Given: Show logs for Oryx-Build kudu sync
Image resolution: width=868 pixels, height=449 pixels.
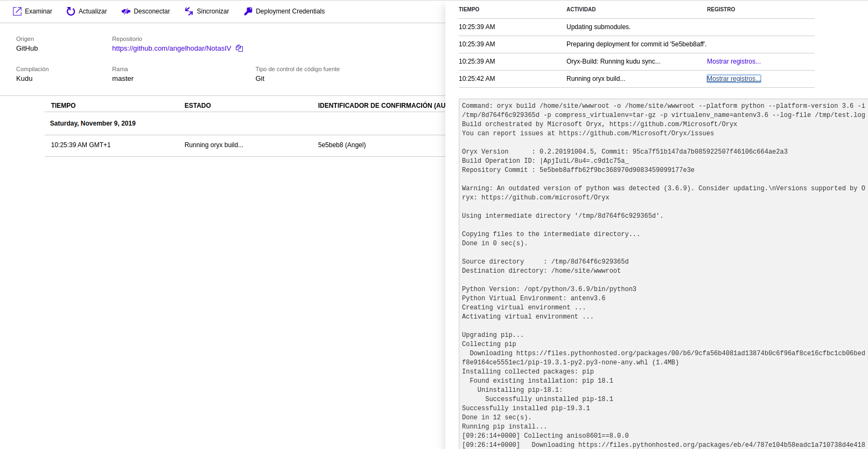Looking at the screenshot, I should point(733,61).
